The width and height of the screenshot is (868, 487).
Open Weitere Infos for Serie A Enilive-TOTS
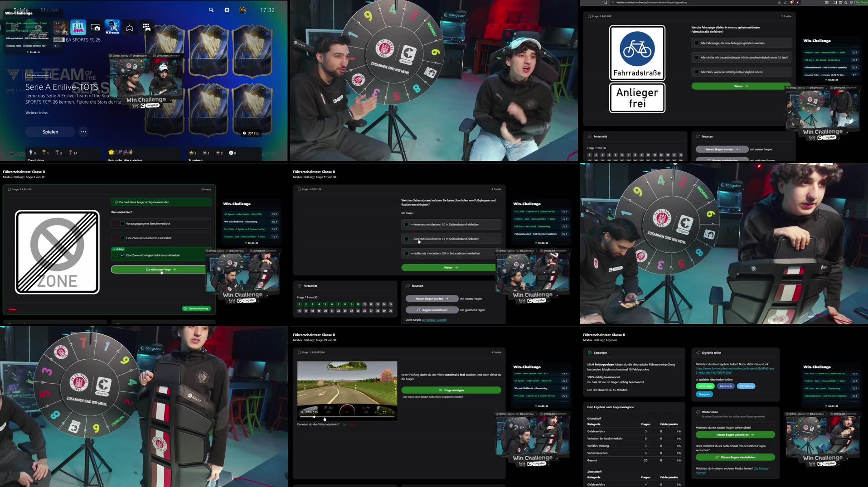(x=36, y=113)
